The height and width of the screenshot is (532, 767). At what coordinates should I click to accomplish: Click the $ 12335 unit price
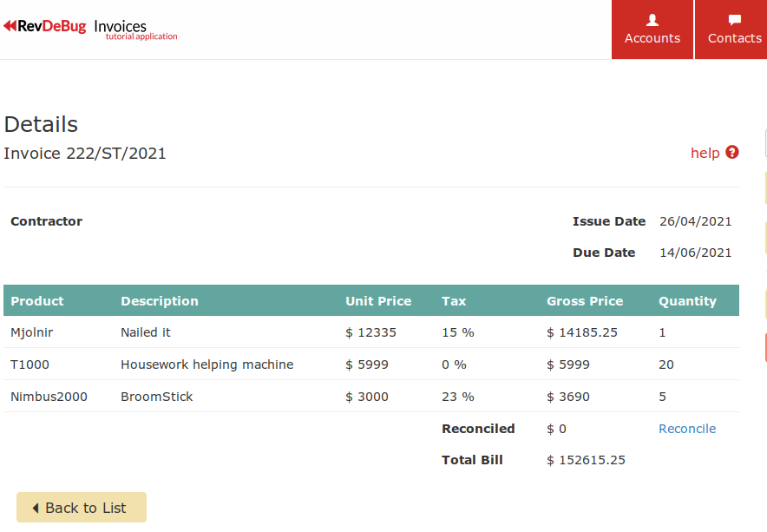click(x=370, y=332)
